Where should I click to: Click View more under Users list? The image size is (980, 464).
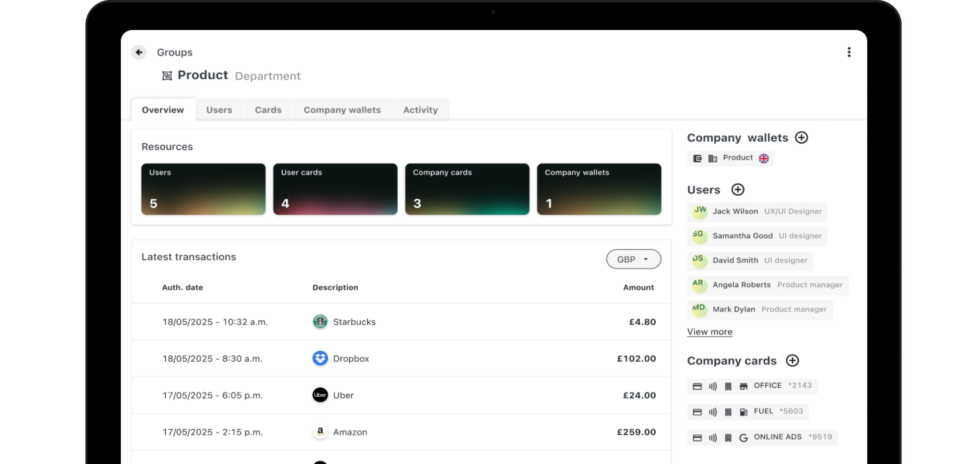click(x=710, y=332)
